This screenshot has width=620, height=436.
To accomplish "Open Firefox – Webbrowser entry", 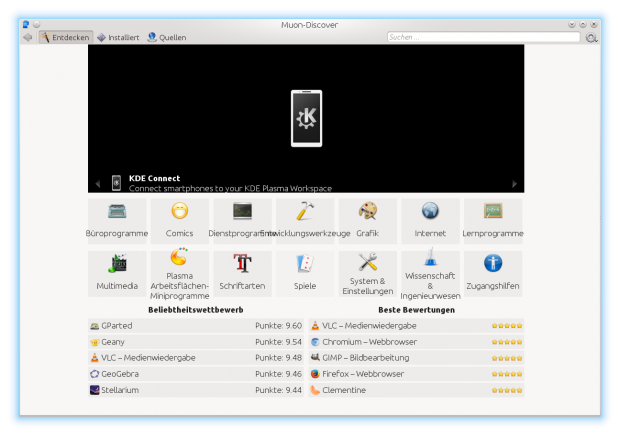I will pyautogui.click(x=416, y=374).
